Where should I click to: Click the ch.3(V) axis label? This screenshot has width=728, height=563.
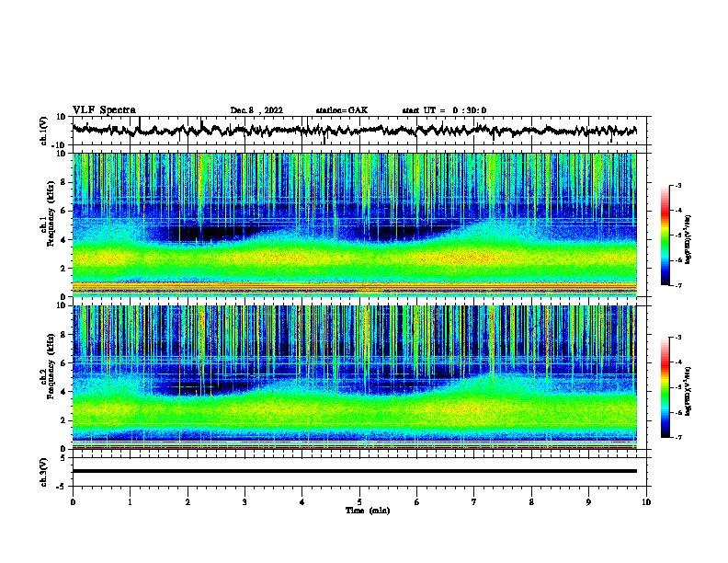click(44, 473)
